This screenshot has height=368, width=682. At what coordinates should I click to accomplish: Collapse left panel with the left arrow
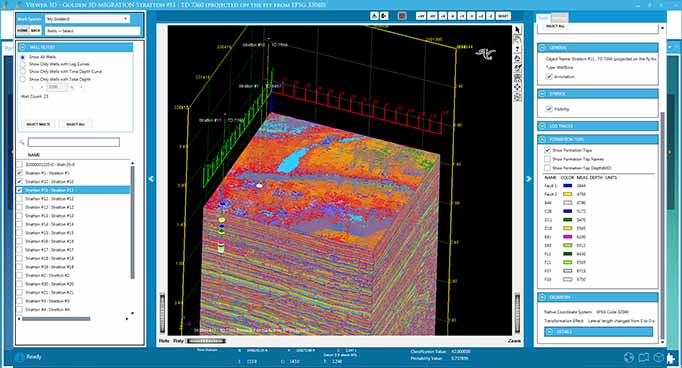click(151, 179)
